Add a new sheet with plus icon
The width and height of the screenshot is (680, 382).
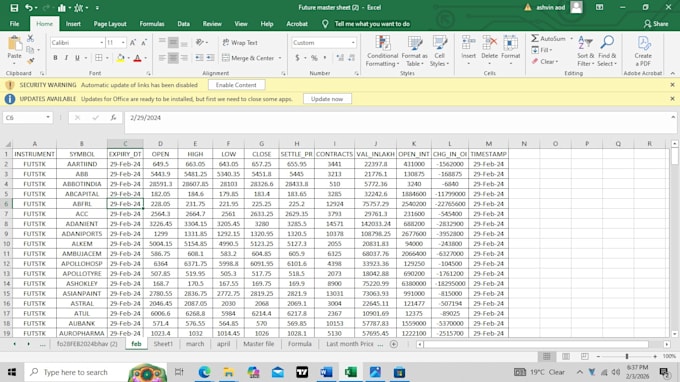click(394, 344)
